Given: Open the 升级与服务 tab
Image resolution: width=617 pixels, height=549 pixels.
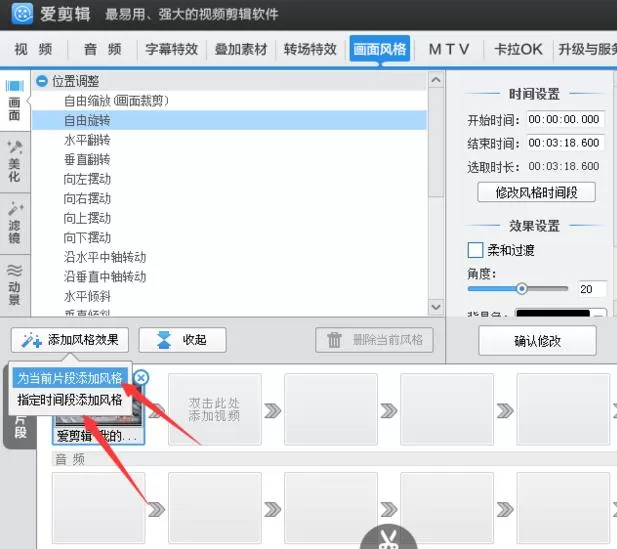Looking at the screenshot, I should [x=587, y=50].
